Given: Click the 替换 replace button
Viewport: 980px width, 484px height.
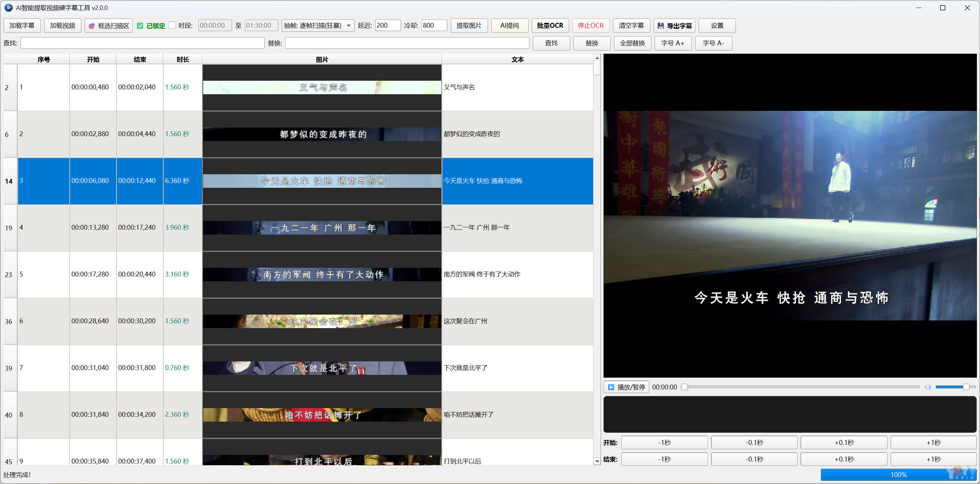Looking at the screenshot, I should pos(592,43).
